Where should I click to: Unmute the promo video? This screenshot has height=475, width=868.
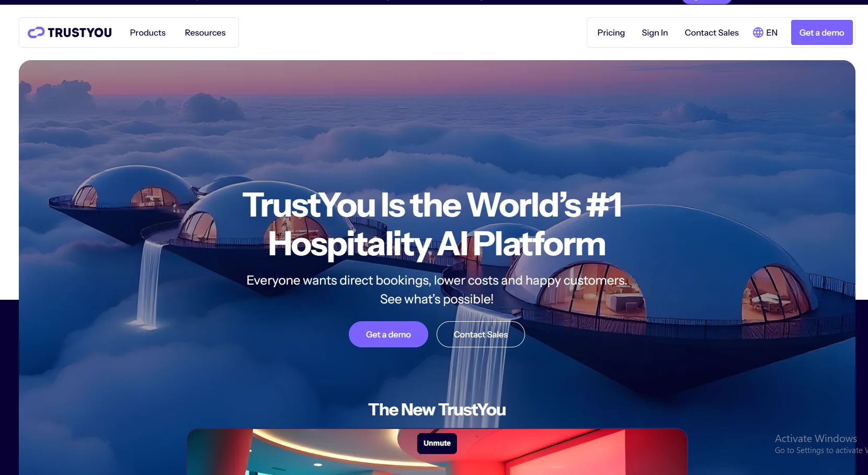(x=437, y=443)
